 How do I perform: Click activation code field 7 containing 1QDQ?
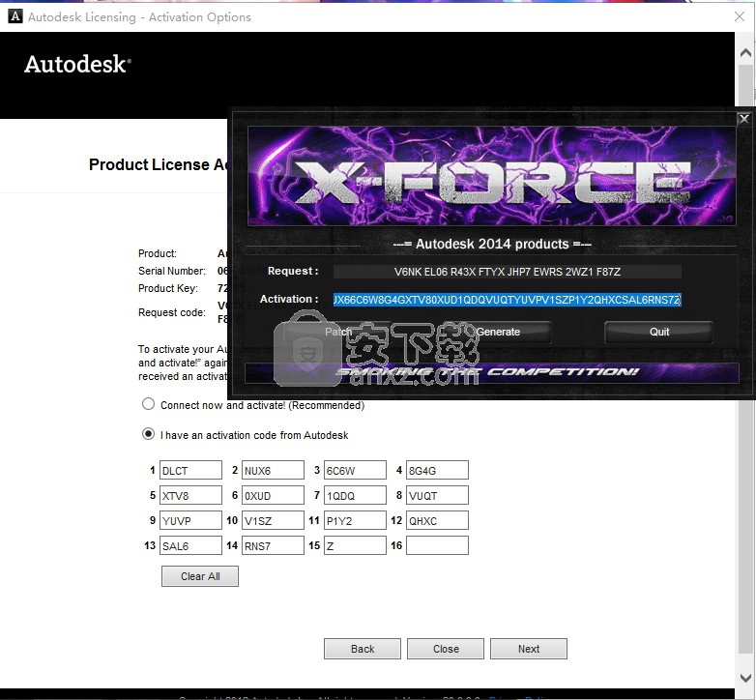(356, 495)
